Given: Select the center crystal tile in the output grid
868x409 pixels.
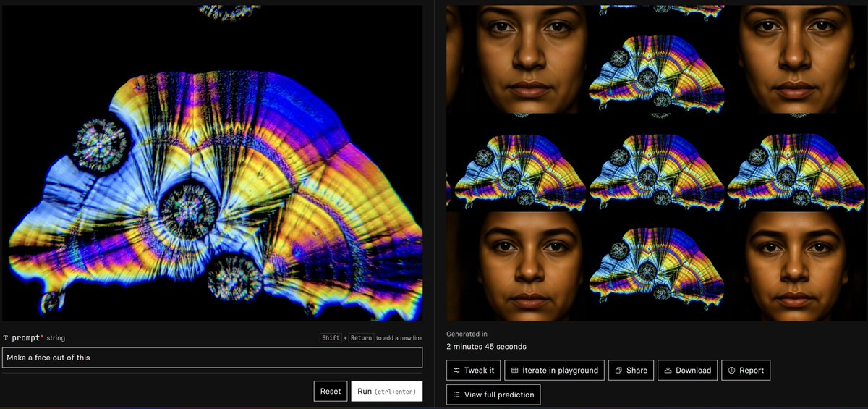Looking at the screenshot, I should (656, 174).
